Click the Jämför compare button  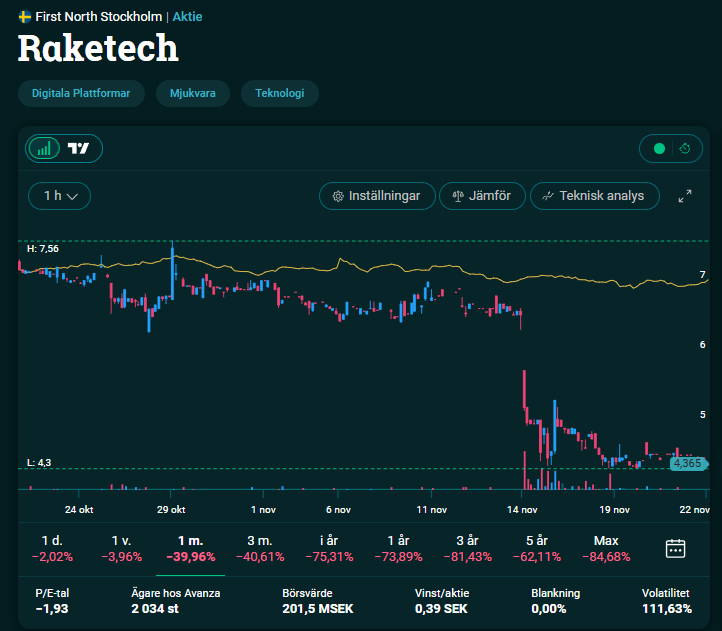[482, 196]
